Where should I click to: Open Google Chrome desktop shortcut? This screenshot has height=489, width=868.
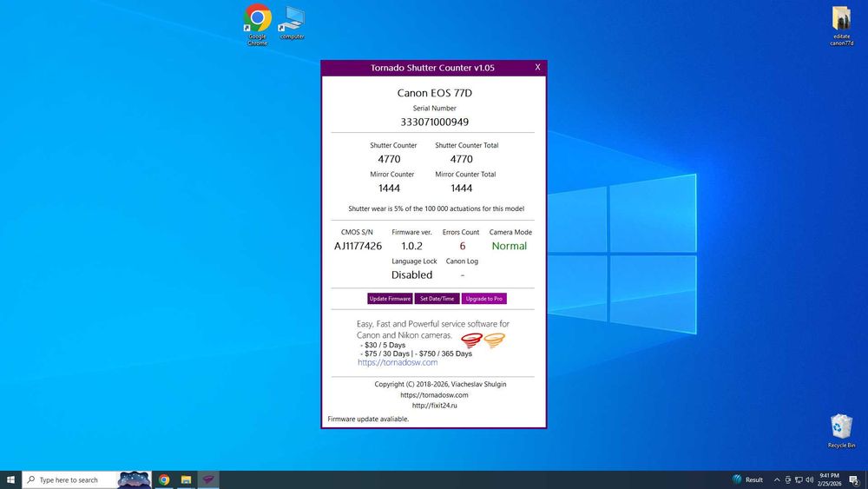coord(258,24)
